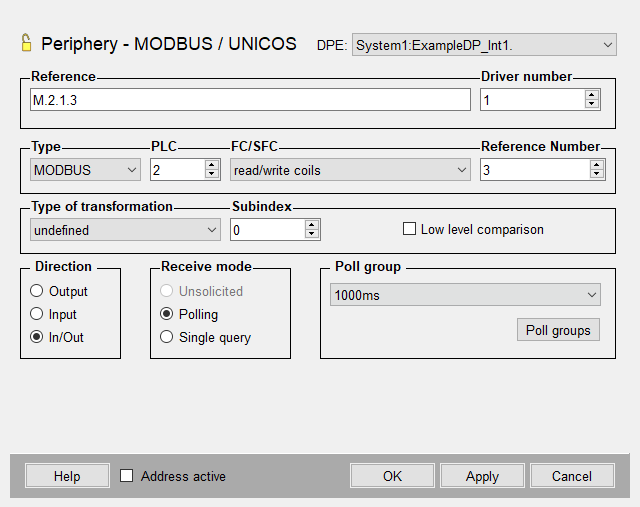
Task: Toggle the Address active checkbox
Action: click(x=127, y=476)
